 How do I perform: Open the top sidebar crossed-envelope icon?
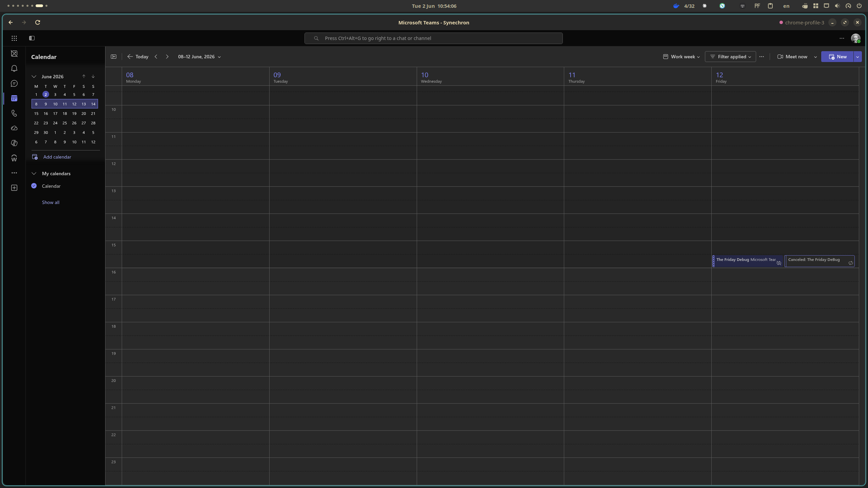(x=14, y=54)
